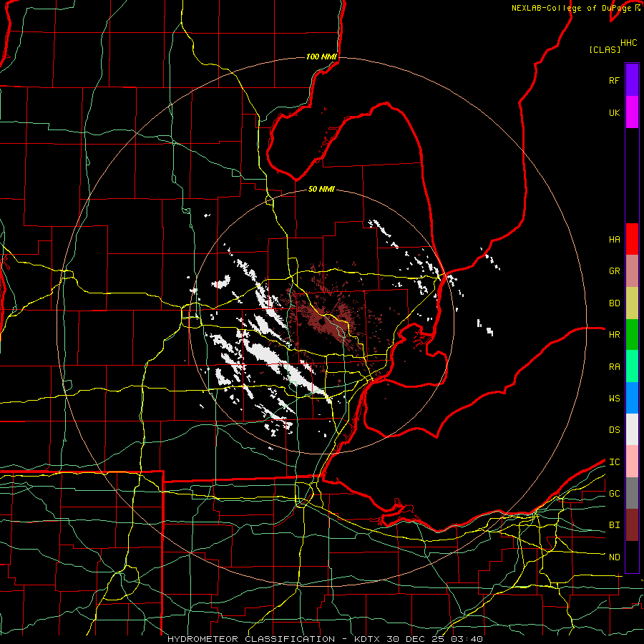Click the RF purple legend swatch
This screenshot has height=644, width=644.
(x=632, y=80)
